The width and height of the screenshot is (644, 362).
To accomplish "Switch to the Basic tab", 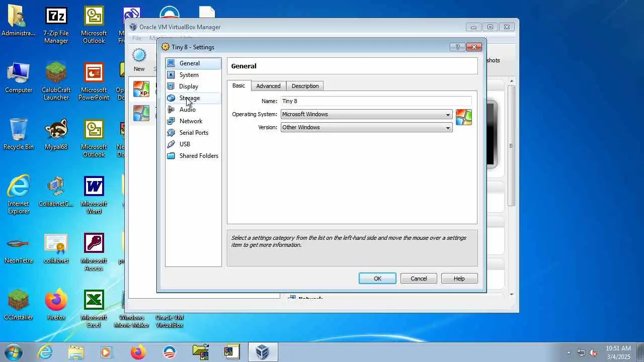I will tap(238, 85).
